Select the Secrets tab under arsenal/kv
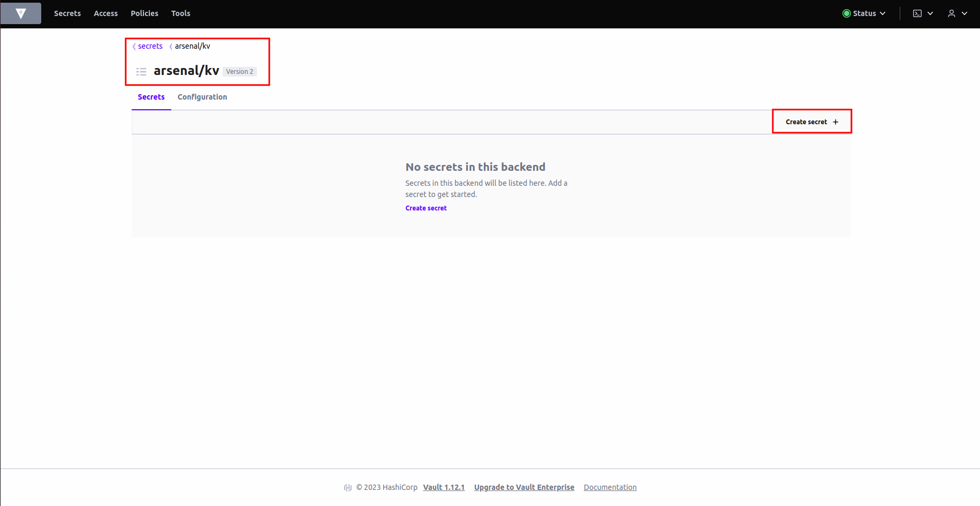This screenshot has width=980, height=506. tap(151, 97)
